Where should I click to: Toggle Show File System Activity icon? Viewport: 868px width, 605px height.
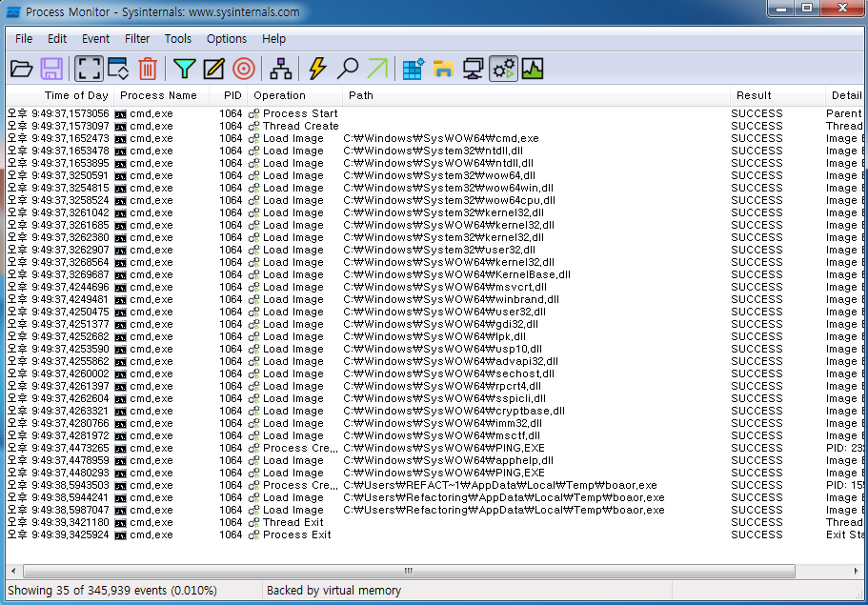point(443,69)
